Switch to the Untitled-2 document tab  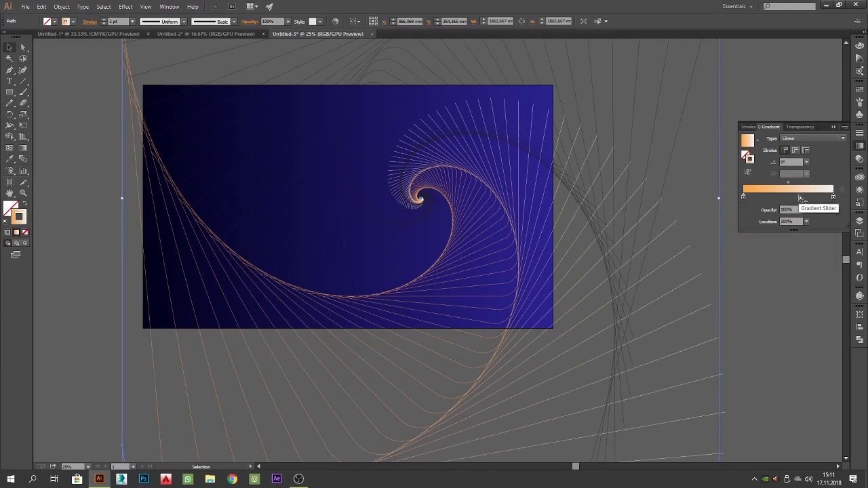point(206,34)
